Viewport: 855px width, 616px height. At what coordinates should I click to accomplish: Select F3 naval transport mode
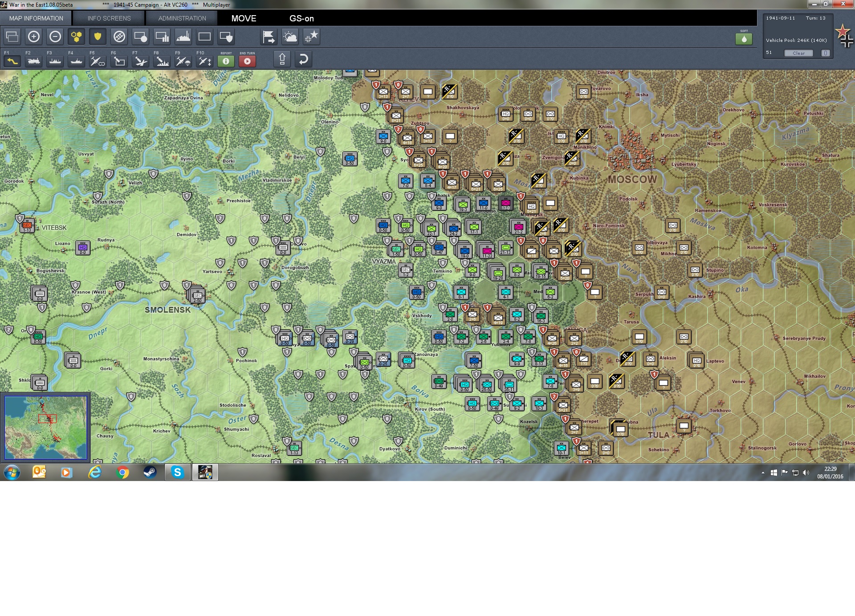pos(55,61)
